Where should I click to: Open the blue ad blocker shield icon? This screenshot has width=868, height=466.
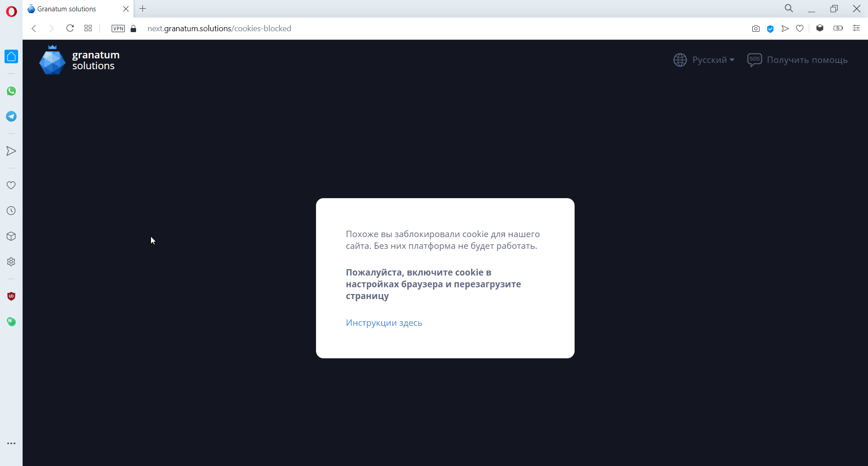pos(770,29)
